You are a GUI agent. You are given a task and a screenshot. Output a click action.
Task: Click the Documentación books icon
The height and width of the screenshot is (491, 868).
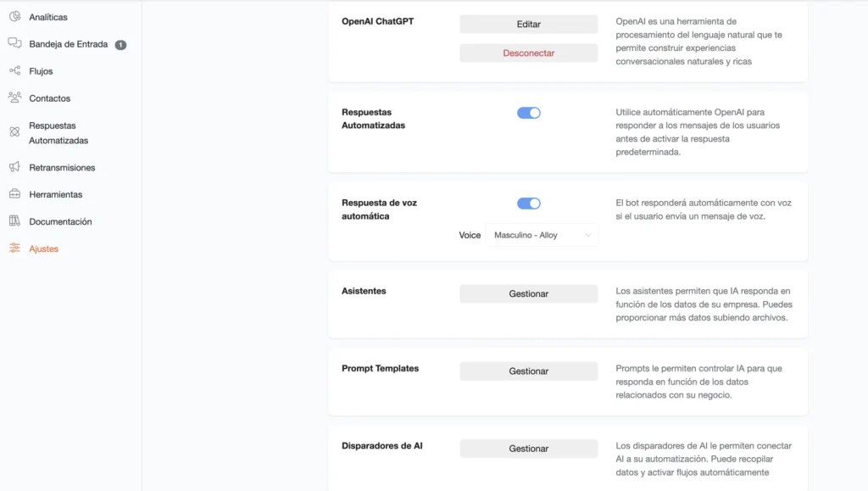[15, 220]
